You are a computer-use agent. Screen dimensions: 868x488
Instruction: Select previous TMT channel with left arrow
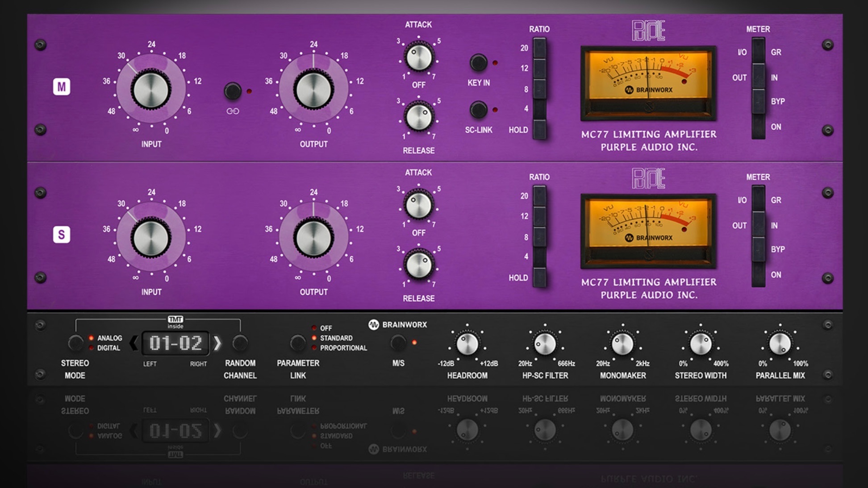coord(134,343)
